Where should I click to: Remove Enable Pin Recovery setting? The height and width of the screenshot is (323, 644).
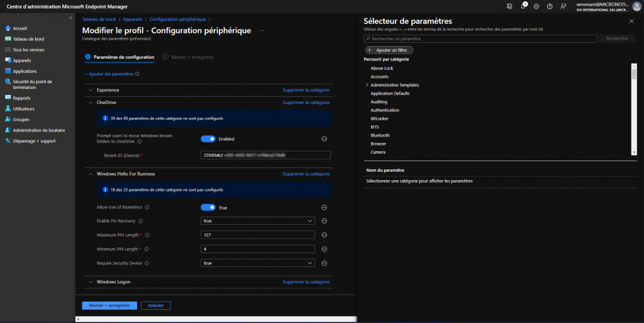coord(324,221)
